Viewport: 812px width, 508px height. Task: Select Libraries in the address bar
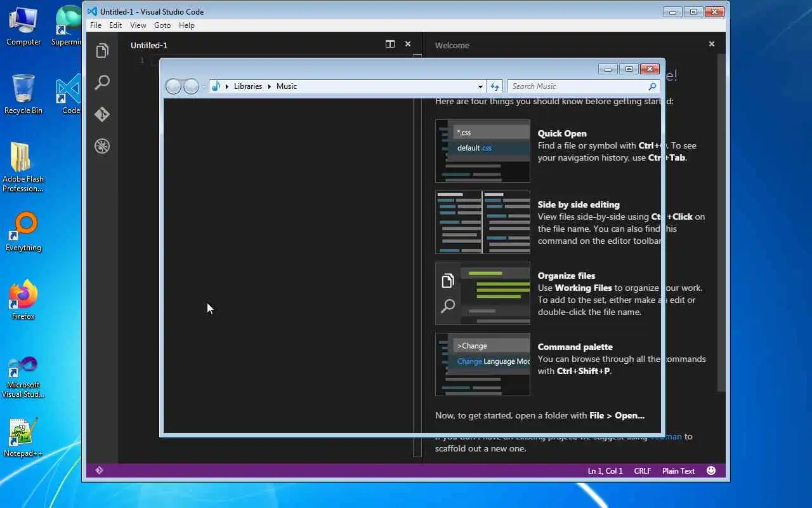tap(247, 86)
